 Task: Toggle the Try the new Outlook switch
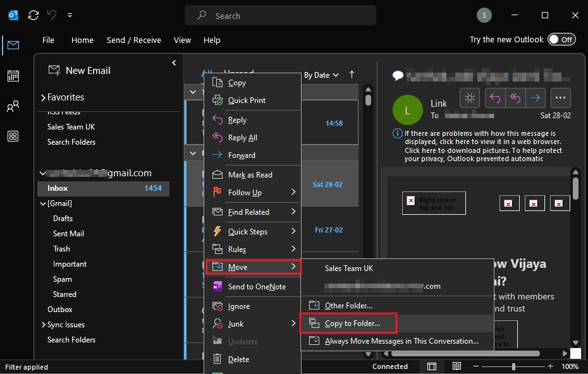pyautogui.click(x=561, y=39)
